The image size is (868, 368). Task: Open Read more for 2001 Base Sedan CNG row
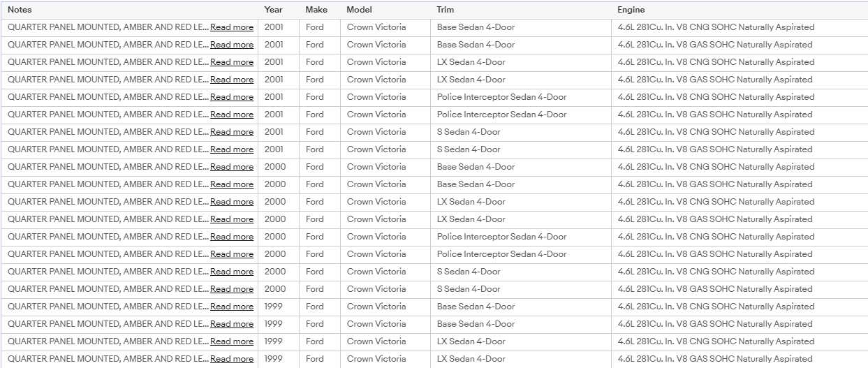click(232, 27)
